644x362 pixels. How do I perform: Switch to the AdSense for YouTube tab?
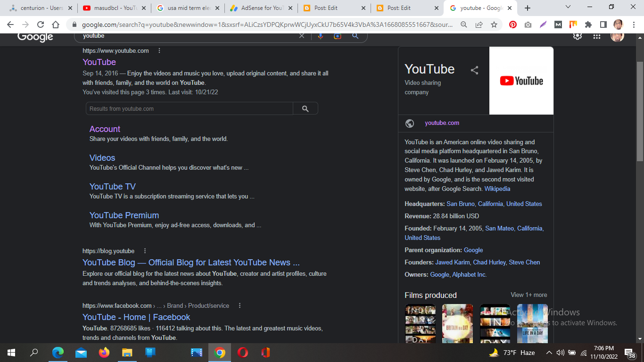pos(262,8)
